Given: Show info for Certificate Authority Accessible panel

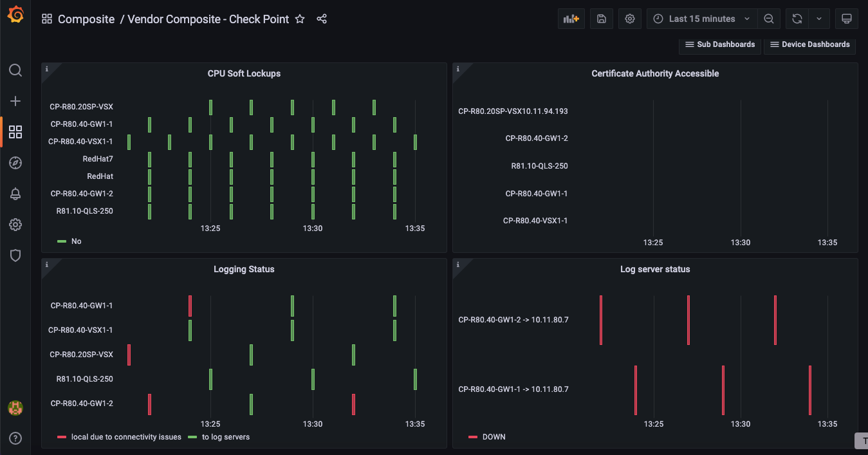Looking at the screenshot, I should coord(457,68).
